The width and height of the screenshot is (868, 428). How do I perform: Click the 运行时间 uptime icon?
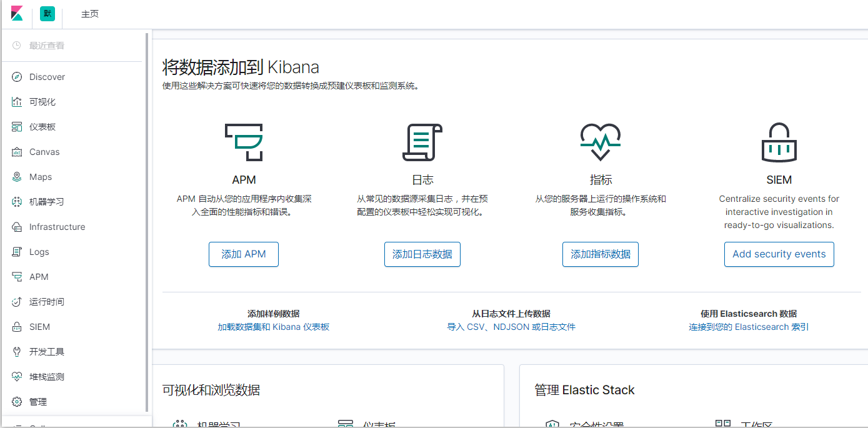pos(17,302)
